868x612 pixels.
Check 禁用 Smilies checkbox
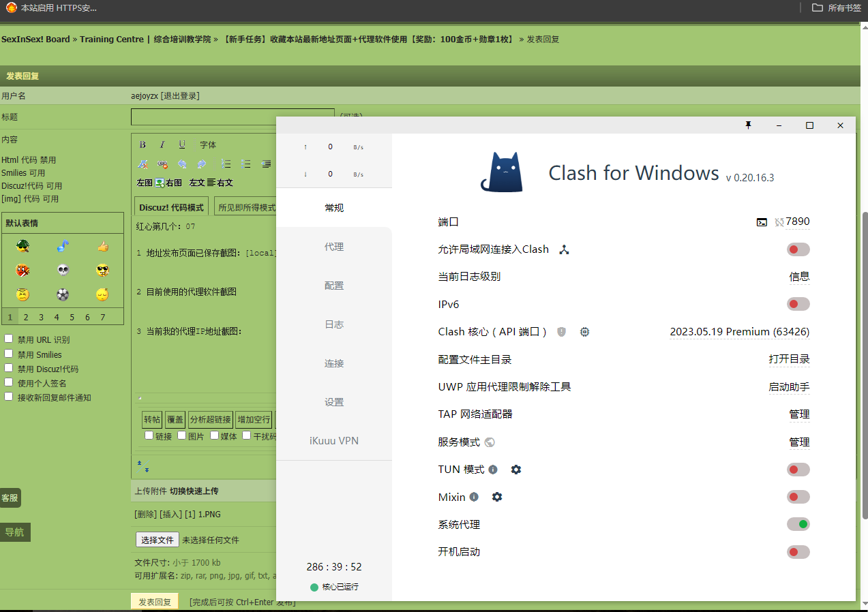click(x=9, y=354)
